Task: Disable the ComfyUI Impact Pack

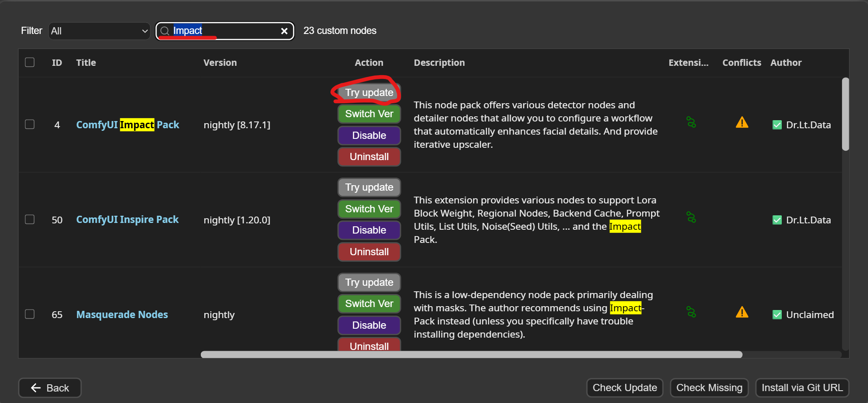Action: click(369, 135)
